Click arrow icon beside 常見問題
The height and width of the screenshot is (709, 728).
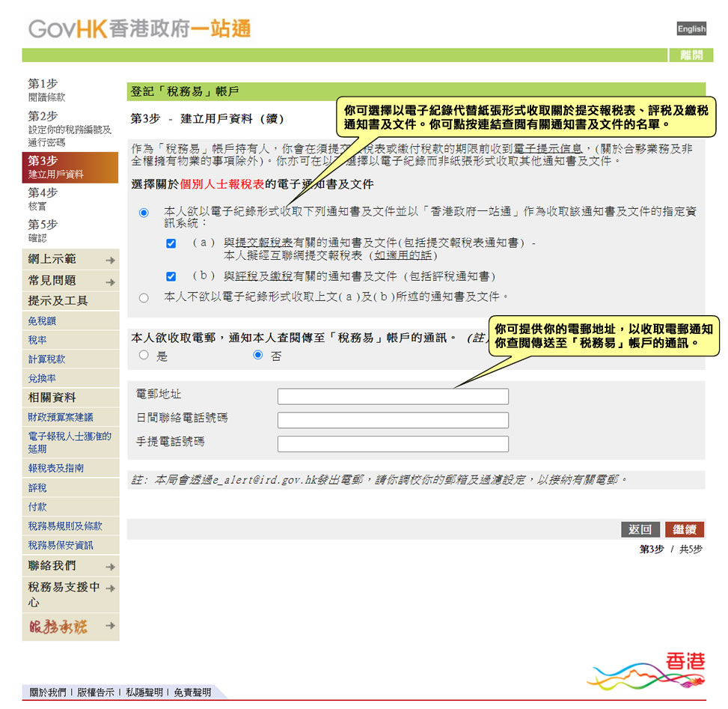pyautogui.click(x=110, y=282)
